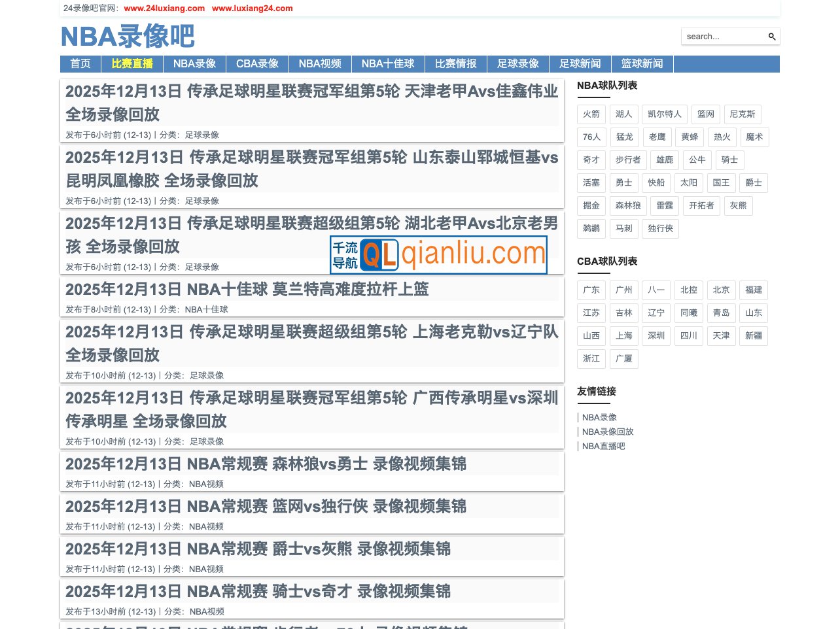
Task: Switch to the 比赛直播 tab
Action: (x=131, y=63)
